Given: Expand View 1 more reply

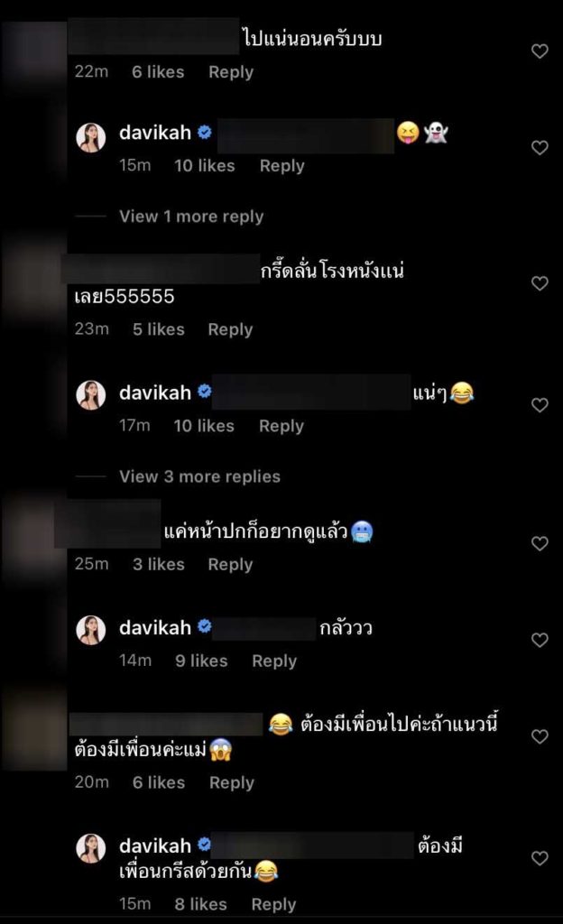Looking at the screenshot, I should pyautogui.click(x=191, y=217).
